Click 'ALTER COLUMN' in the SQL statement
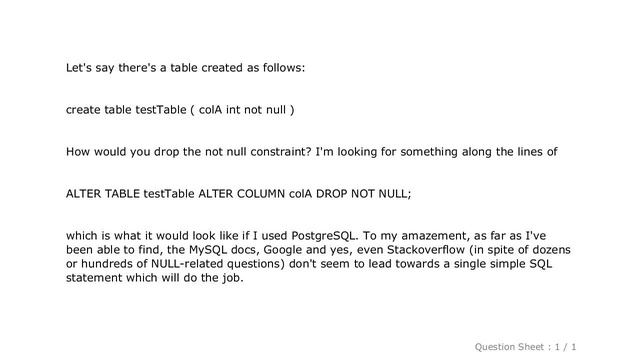640x360 pixels. coord(242,193)
